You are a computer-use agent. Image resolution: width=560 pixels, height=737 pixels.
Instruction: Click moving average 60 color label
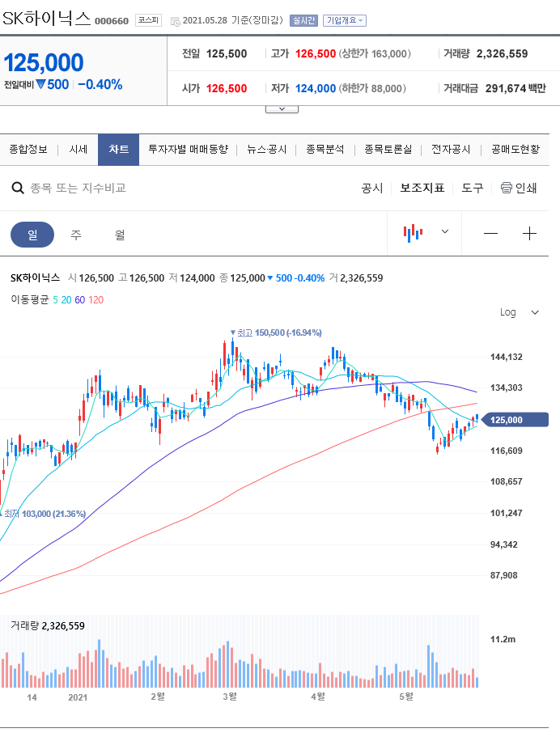pos(79,300)
